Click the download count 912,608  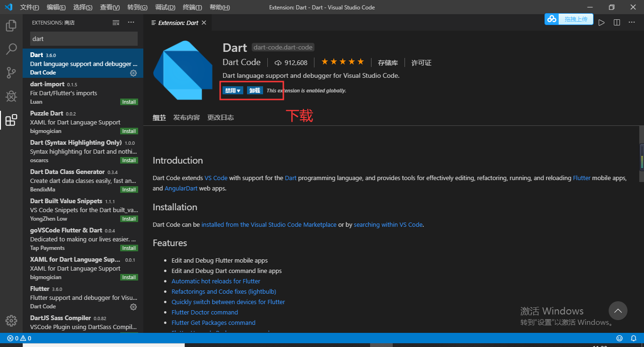click(291, 63)
